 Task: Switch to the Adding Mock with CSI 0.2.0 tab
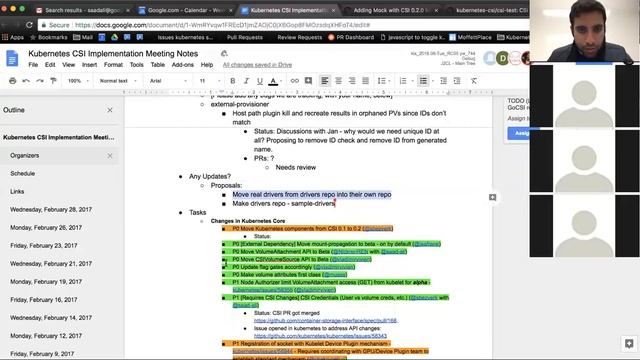pyautogui.click(x=390, y=10)
